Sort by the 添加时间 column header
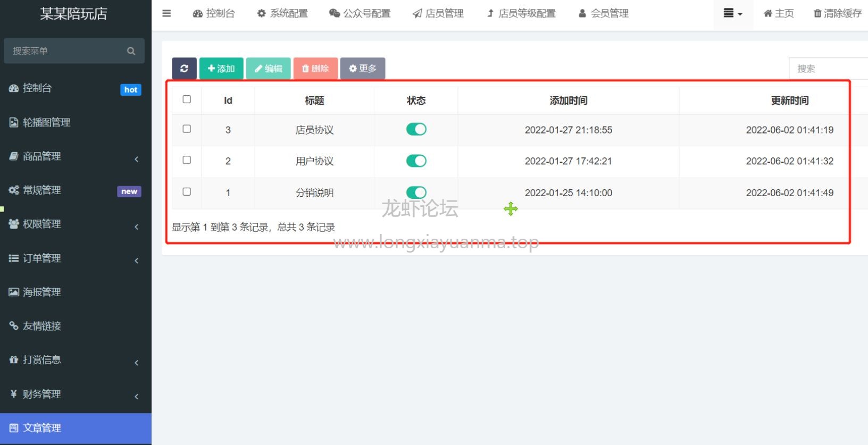 569,100
